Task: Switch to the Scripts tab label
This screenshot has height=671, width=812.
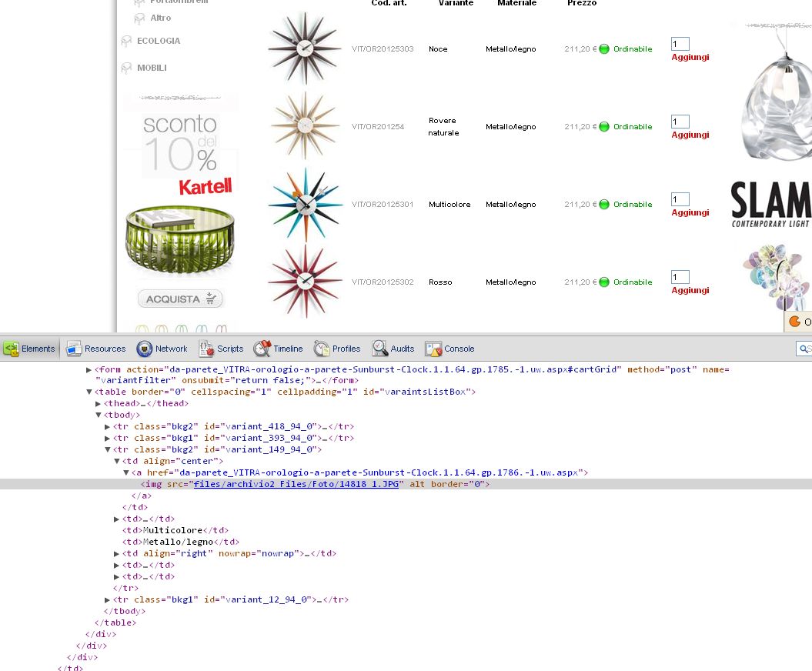Action: coord(230,349)
